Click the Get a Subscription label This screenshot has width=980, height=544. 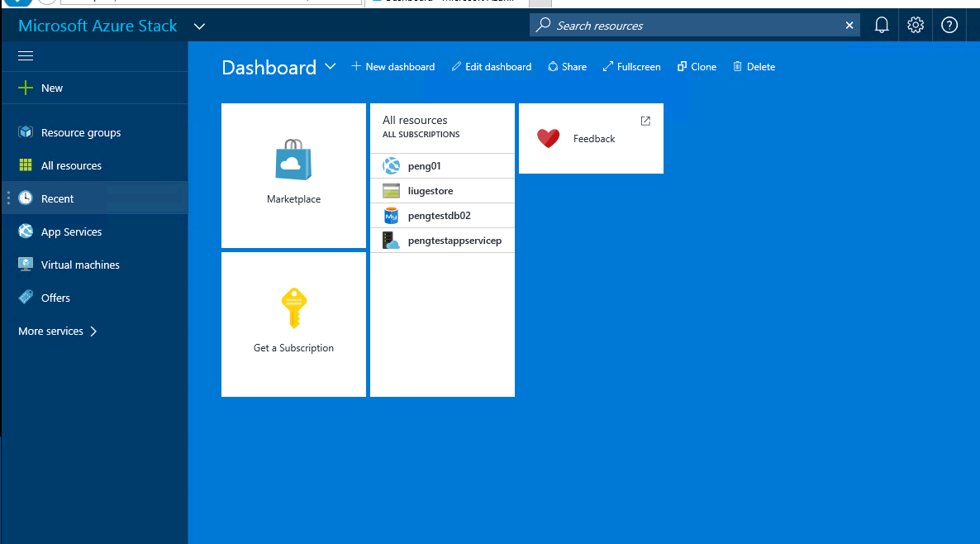(293, 348)
